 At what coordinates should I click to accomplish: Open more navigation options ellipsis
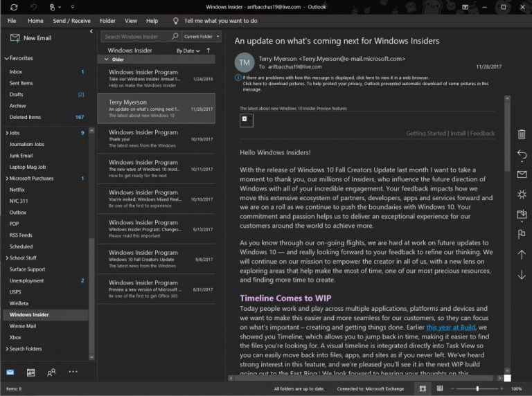(73, 372)
